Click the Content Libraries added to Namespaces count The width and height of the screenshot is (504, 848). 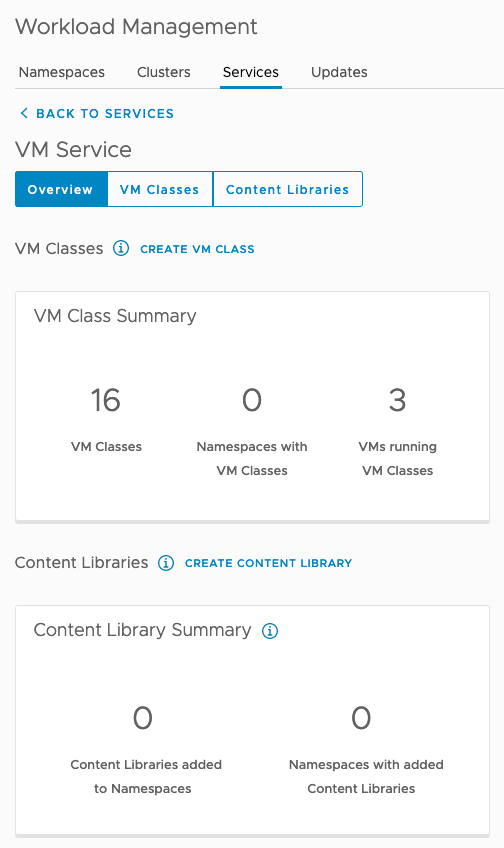[143, 718]
